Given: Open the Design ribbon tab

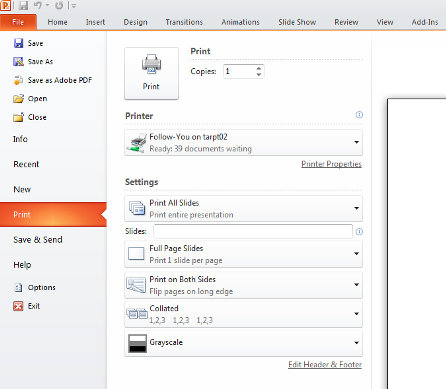Looking at the screenshot, I should [135, 22].
